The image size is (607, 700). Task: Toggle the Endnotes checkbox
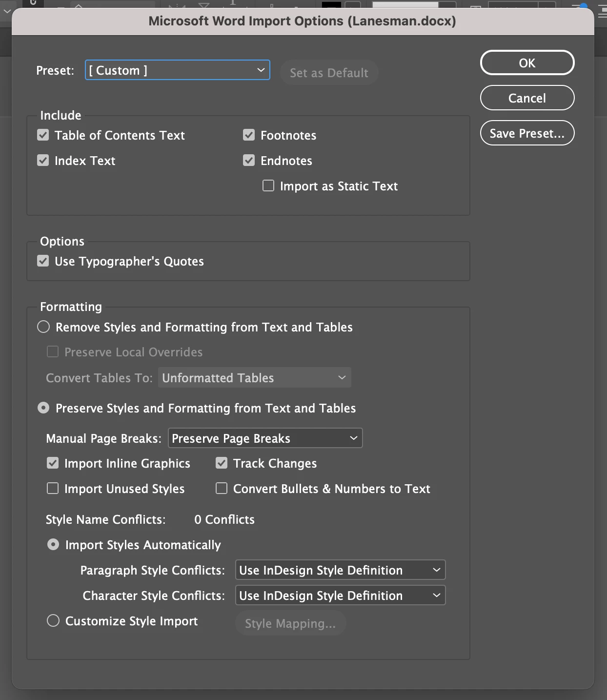pyautogui.click(x=249, y=161)
